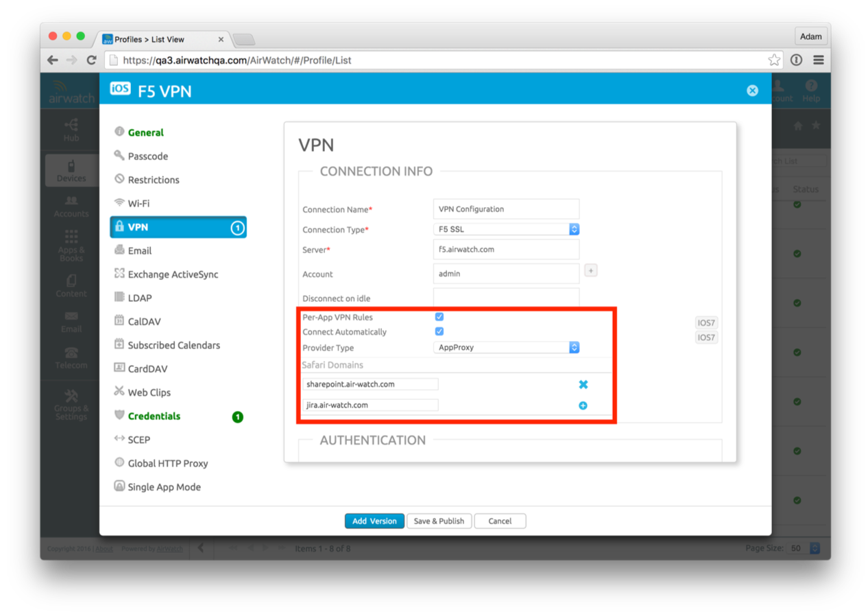Click the Server input field
The image size is (868, 614).
point(506,250)
